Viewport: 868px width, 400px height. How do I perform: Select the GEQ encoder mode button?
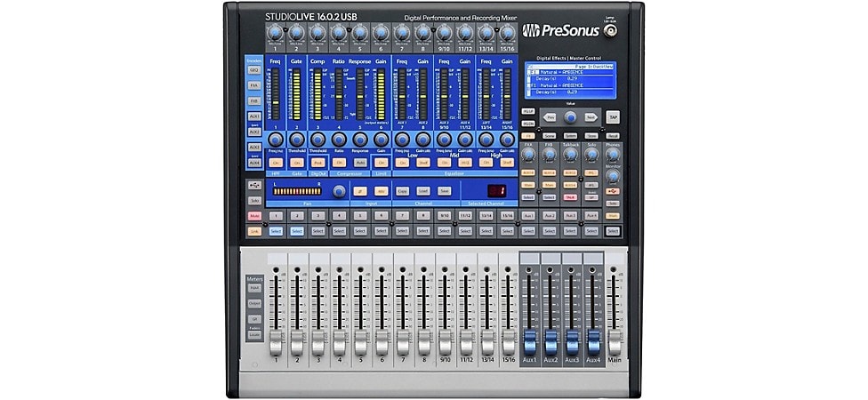point(254,70)
